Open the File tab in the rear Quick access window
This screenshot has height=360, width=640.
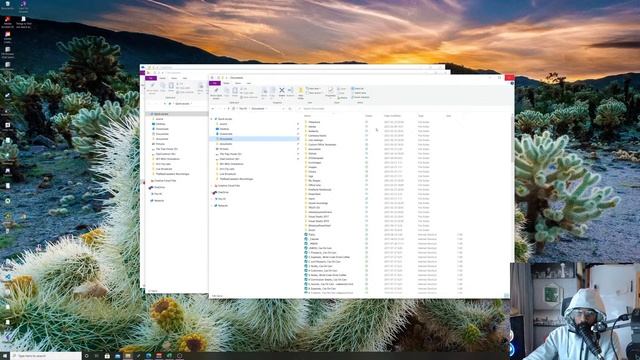pos(151,78)
